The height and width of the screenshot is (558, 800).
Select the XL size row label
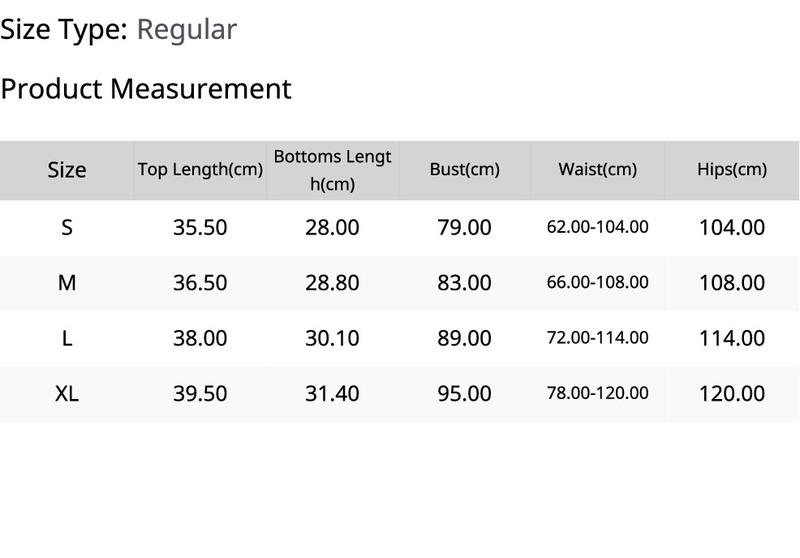coord(67,394)
